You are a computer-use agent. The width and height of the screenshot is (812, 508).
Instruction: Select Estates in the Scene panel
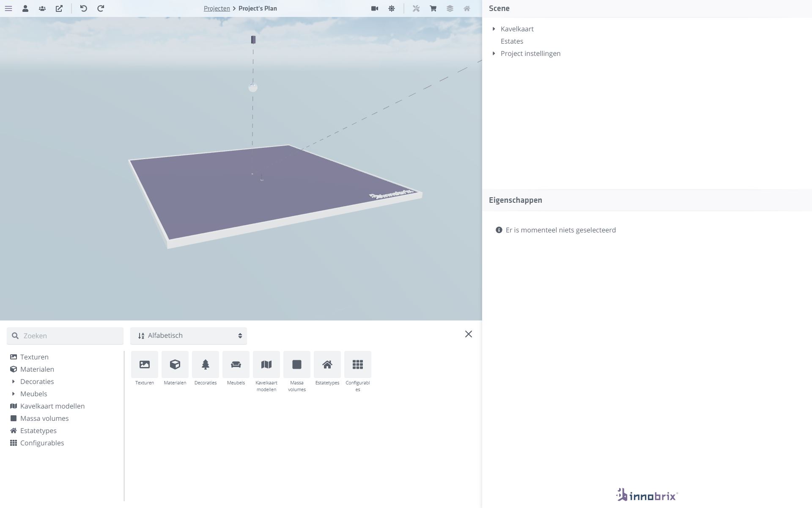pos(512,41)
